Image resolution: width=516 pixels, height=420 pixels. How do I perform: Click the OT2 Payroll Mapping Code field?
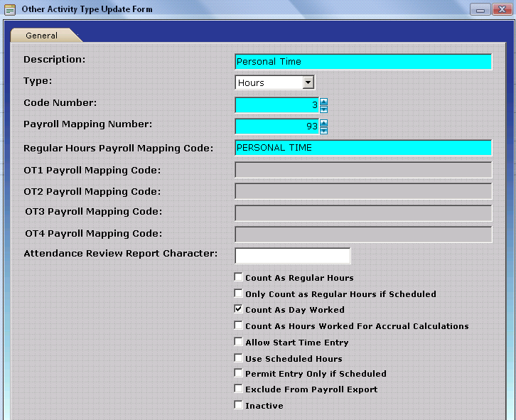pos(362,191)
